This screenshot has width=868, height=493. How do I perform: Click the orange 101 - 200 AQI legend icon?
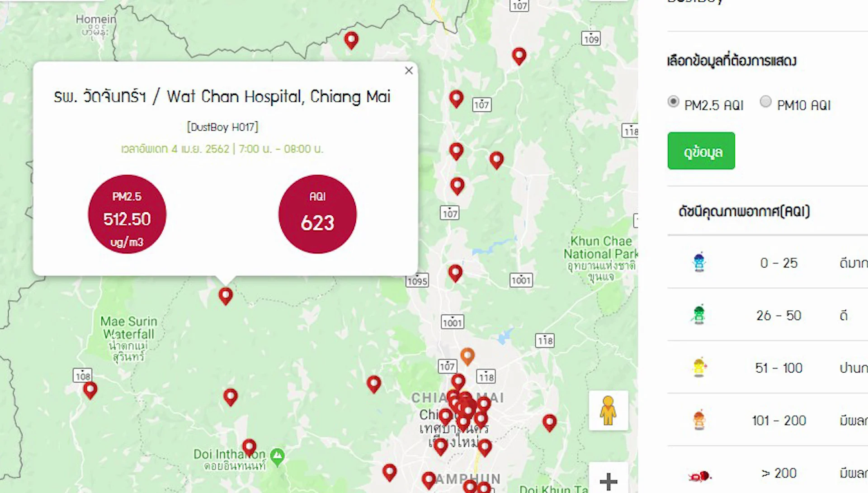pos(699,419)
